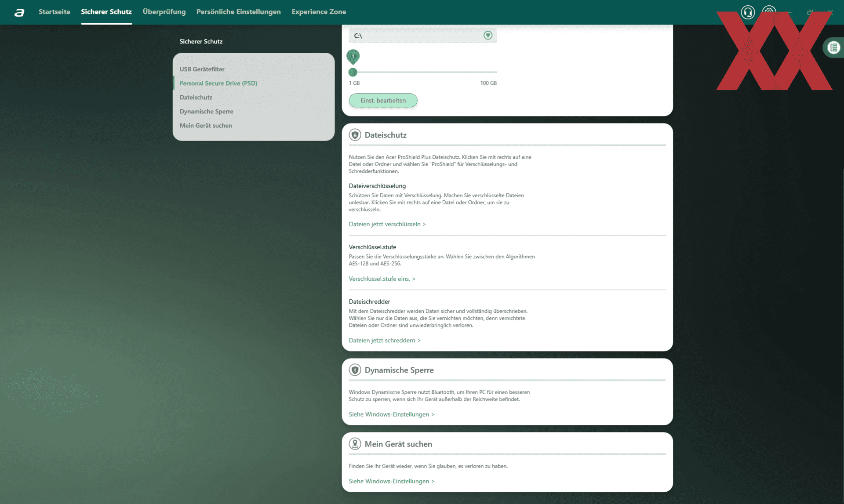Open Windows-Einstellungen link under Mein Gerät suchen
The height and width of the screenshot is (504, 844).
point(391,481)
